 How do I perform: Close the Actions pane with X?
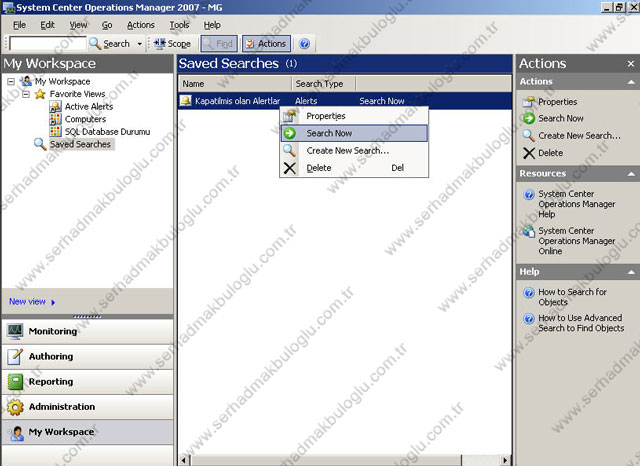click(631, 64)
